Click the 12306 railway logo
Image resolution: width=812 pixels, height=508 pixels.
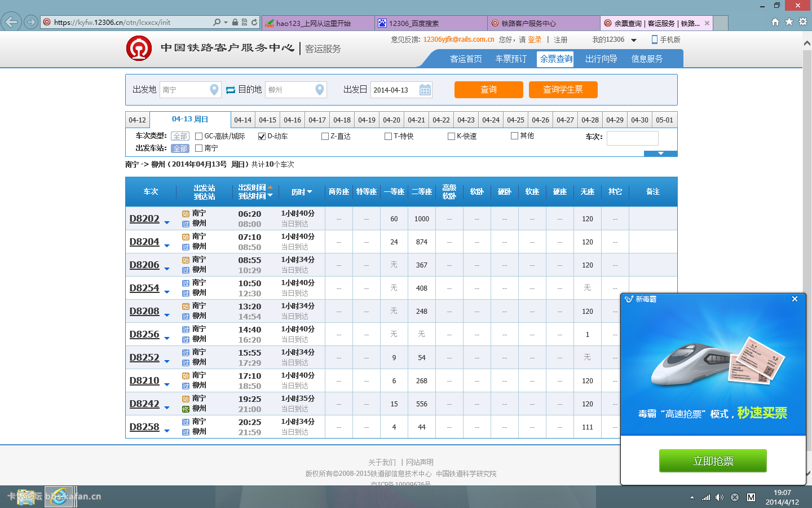pos(139,48)
